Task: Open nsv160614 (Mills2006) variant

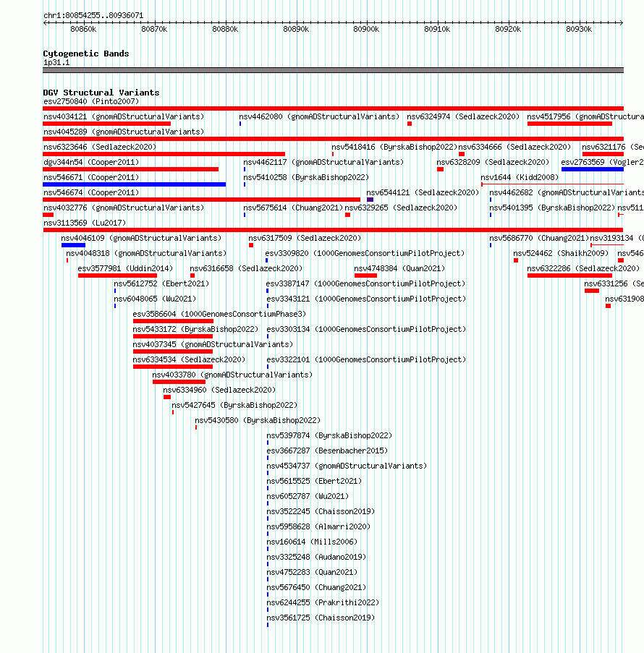Action: 312,542
